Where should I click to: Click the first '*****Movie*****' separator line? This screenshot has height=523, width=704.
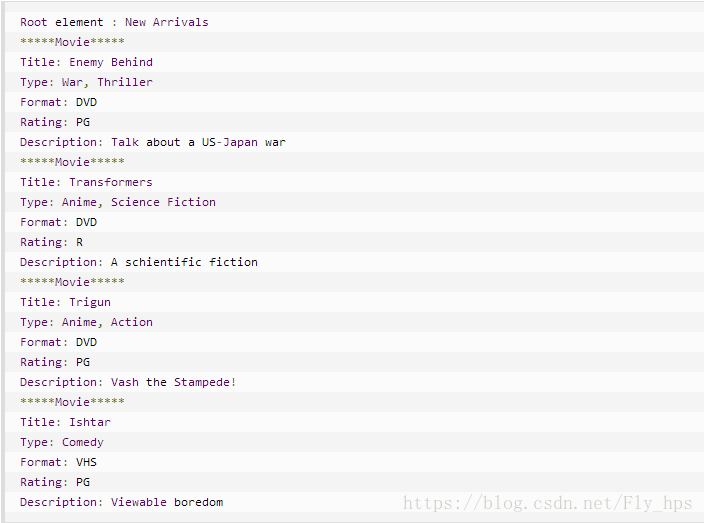pyautogui.click(x=72, y=42)
